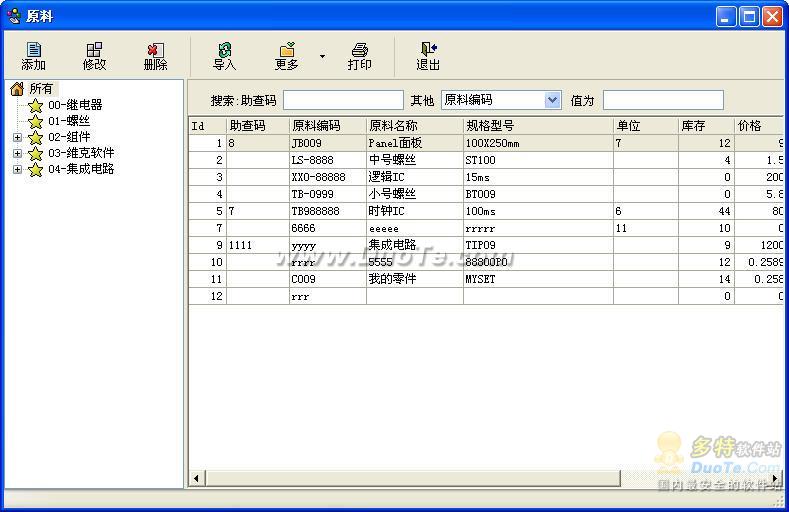Click the star icon of 00-继电器
The height and width of the screenshot is (512, 789).
[x=35, y=105]
